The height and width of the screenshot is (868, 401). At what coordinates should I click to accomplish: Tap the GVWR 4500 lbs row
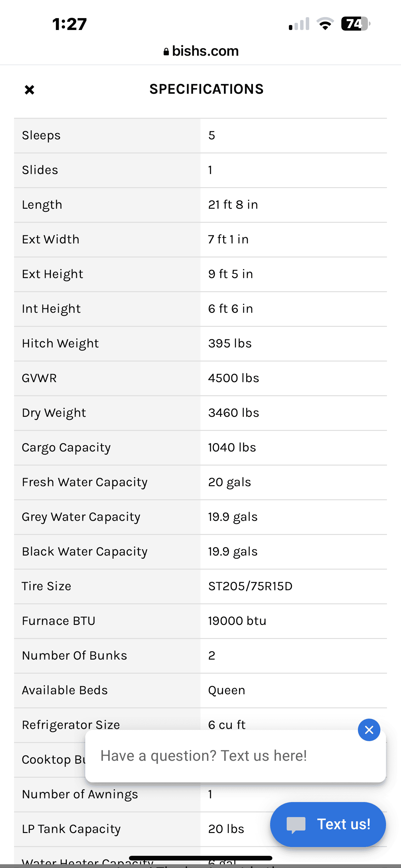(200, 378)
